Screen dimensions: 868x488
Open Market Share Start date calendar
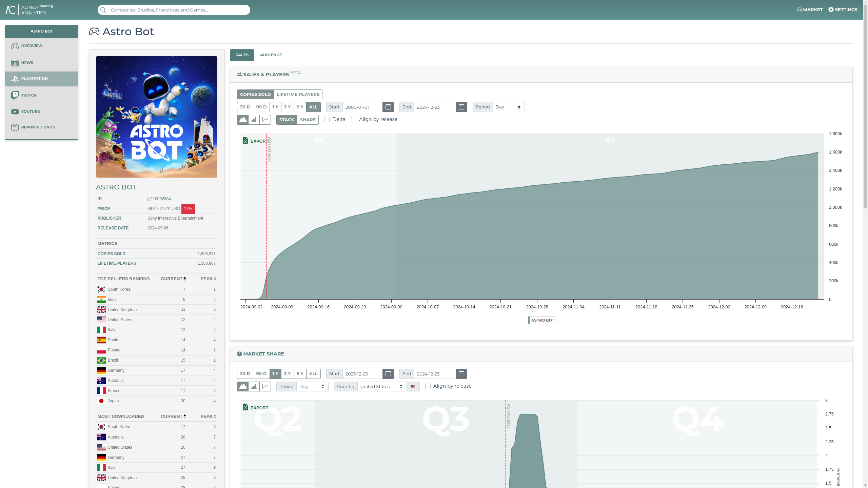388,374
